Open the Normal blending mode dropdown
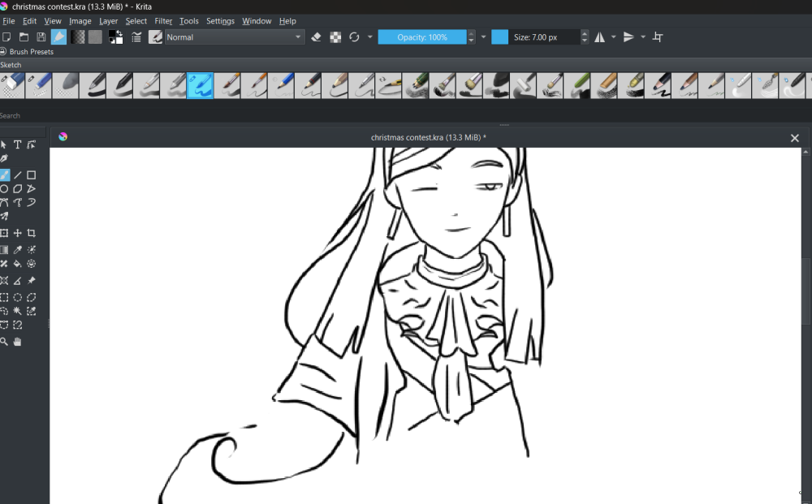 point(235,37)
